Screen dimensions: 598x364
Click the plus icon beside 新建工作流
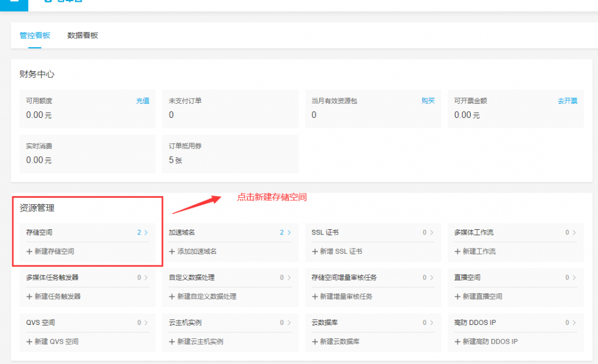coord(457,251)
